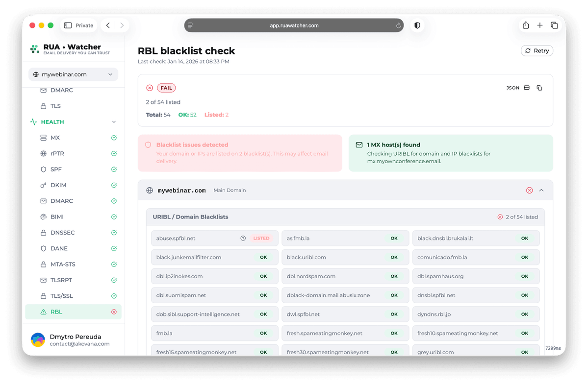Click the copy results icon
The width and height of the screenshot is (588, 385).
coord(539,87)
